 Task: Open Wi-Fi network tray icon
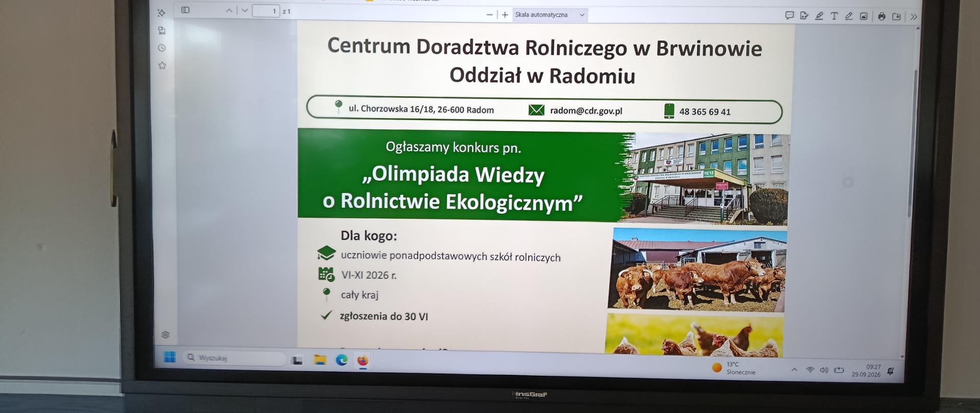pyautogui.click(x=810, y=370)
